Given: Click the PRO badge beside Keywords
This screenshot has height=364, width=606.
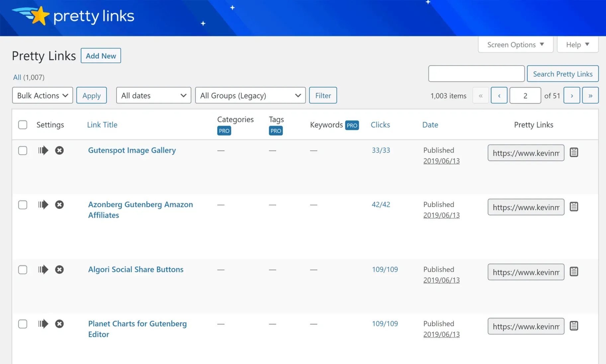Looking at the screenshot, I should [352, 125].
